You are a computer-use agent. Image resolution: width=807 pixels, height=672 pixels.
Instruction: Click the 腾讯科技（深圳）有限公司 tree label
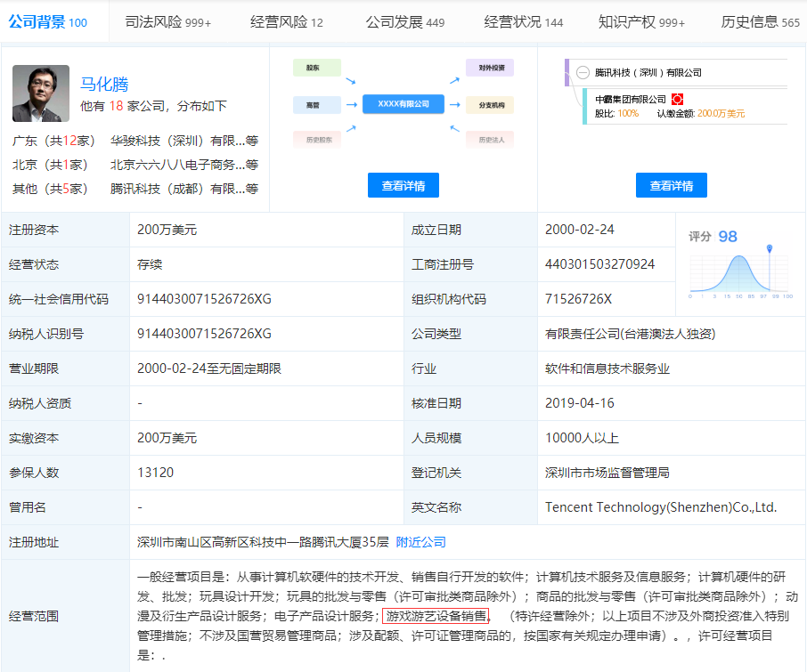[648, 72]
